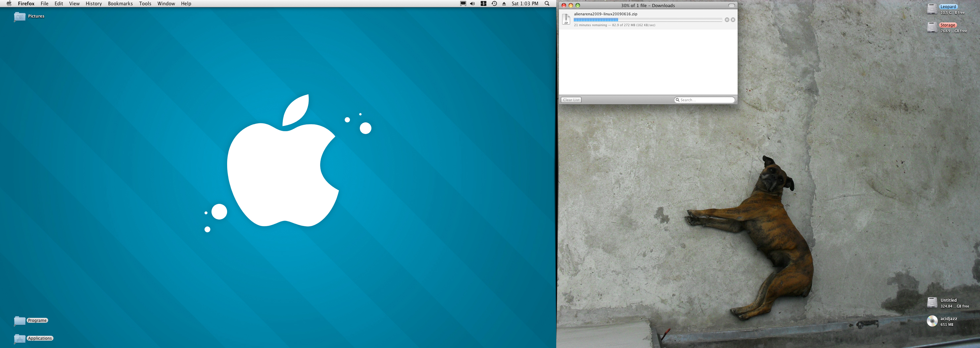980x348 pixels.
Task: Open the Apple menu
Action: click(x=9, y=3)
